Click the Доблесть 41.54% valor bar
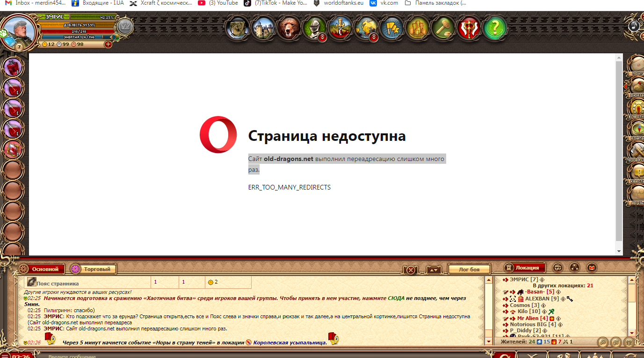Image resolution: width=644 pixels, height=358 pixels. click(75, 25)
